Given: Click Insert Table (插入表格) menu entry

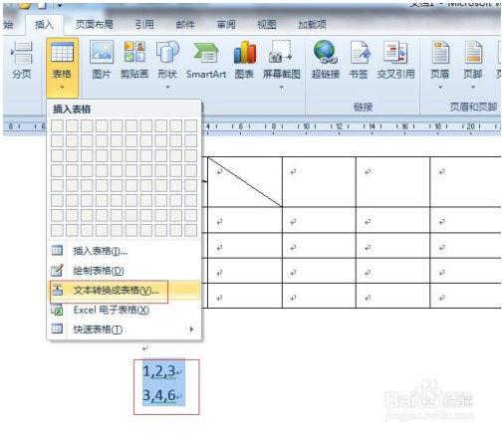Looking at the screenshot, I should tap(125, 251).
